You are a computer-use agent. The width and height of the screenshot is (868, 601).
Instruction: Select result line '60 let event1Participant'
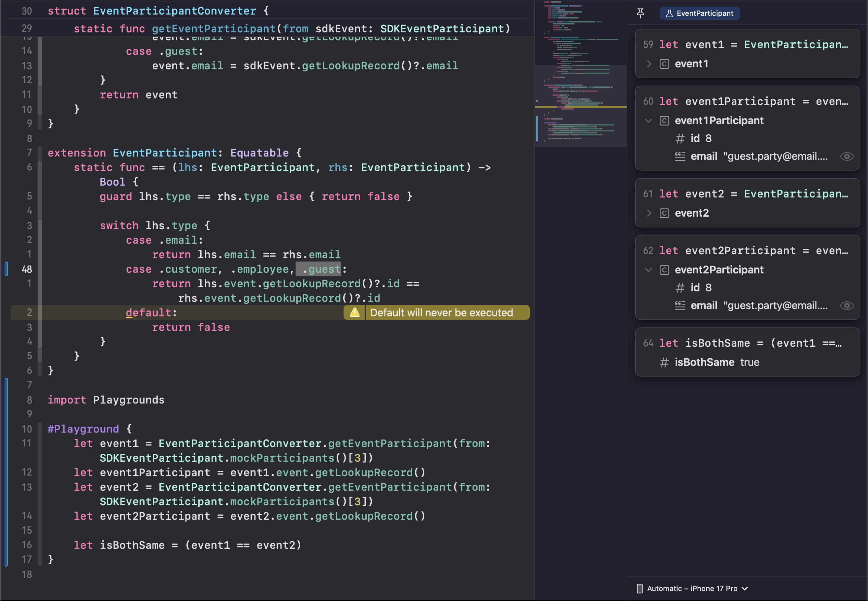pos(746,101)
